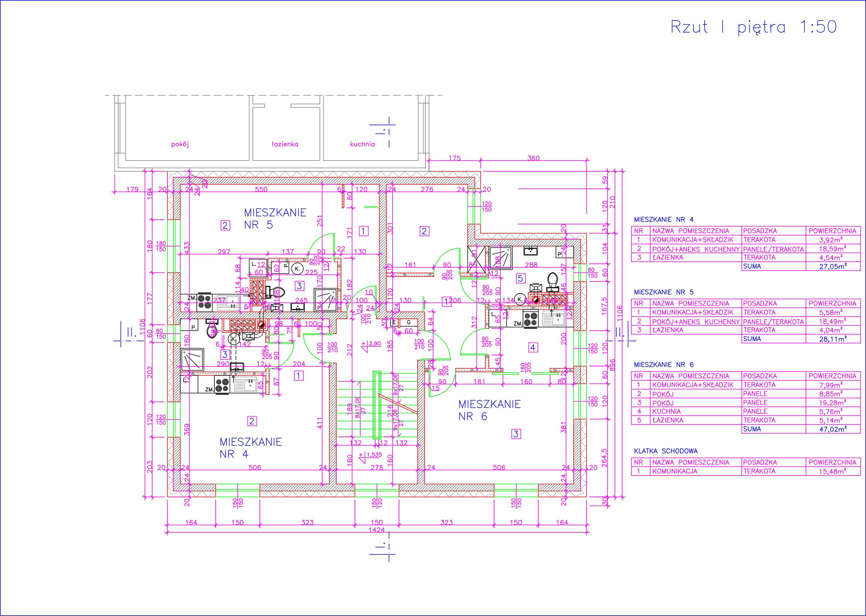Click the red chimney flue circle in Mieszkanie NR 6

pos(536,300)
